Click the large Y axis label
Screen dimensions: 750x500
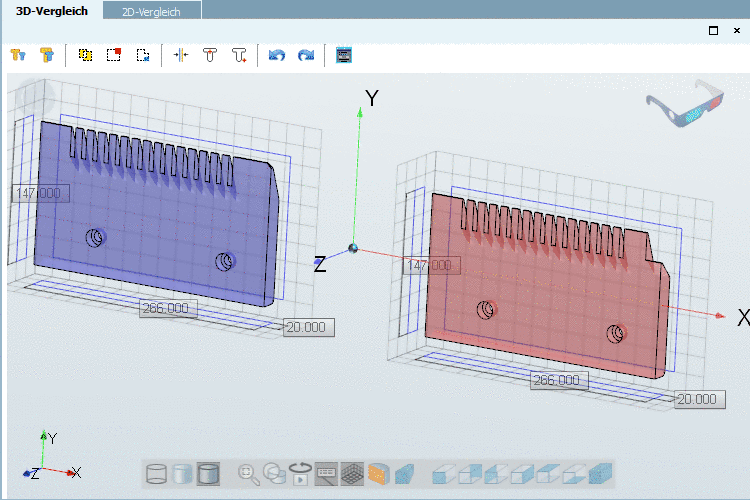tap(372, 98)
